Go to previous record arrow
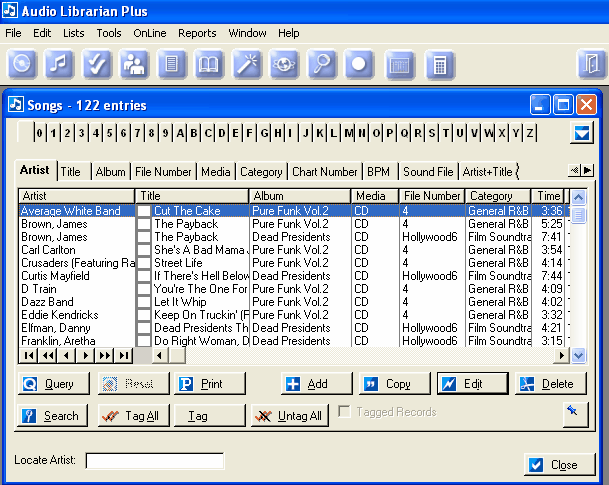Screen dimensions: 609x485 [66, 355]
